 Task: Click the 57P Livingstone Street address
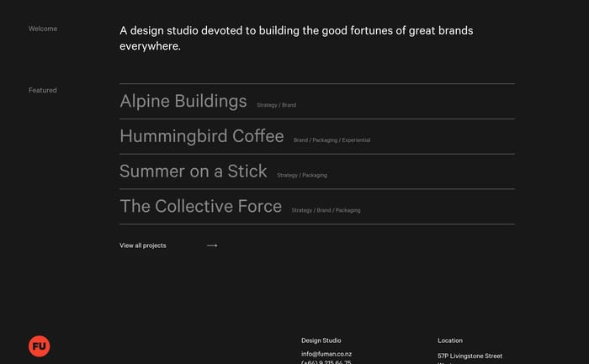[x=470, y=356]
